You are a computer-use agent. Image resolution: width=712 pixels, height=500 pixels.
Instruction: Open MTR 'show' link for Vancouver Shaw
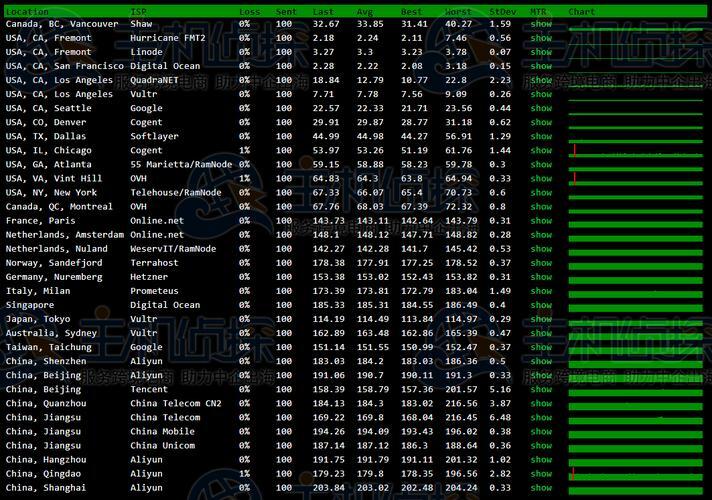tap(541, 24)
